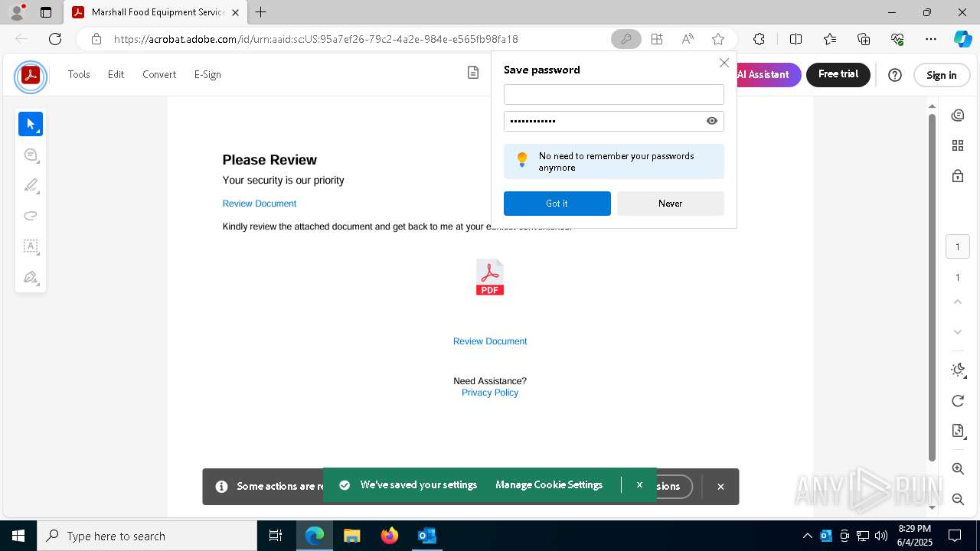Select the add comment tool
The image size is (980, 551).
pyautogui.click(x=31, y=155)
